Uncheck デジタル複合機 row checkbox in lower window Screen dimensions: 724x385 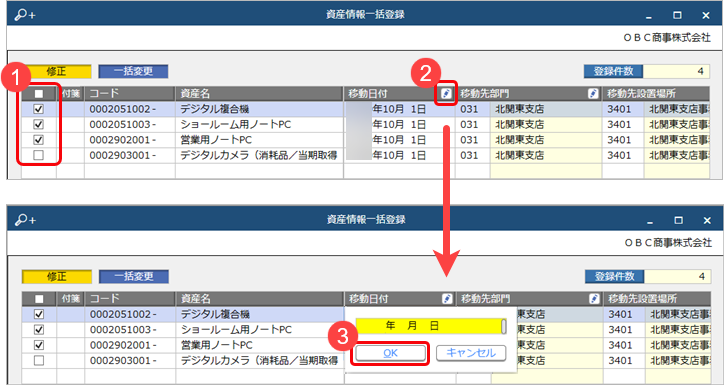[x=39, y=314]
